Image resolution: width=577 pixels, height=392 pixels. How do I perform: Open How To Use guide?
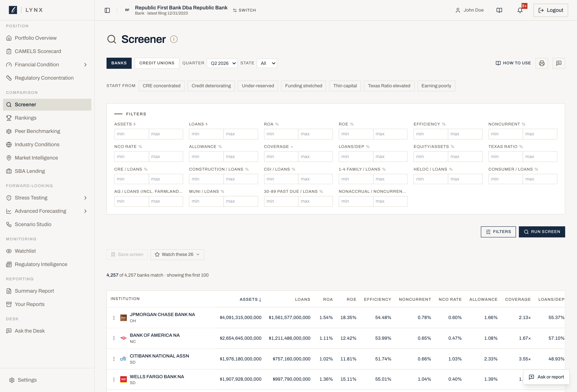click(513, 63)
